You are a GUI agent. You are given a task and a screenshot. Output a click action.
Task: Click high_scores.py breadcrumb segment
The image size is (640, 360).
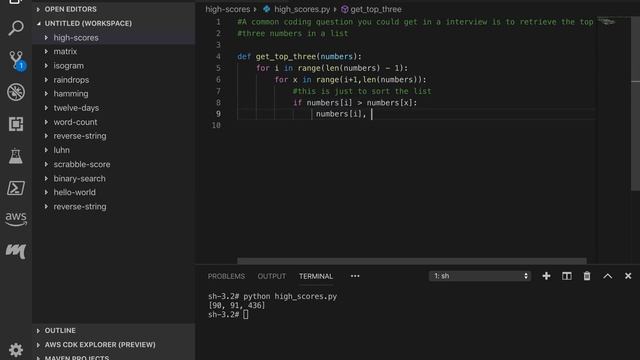[x=302, y=9]
